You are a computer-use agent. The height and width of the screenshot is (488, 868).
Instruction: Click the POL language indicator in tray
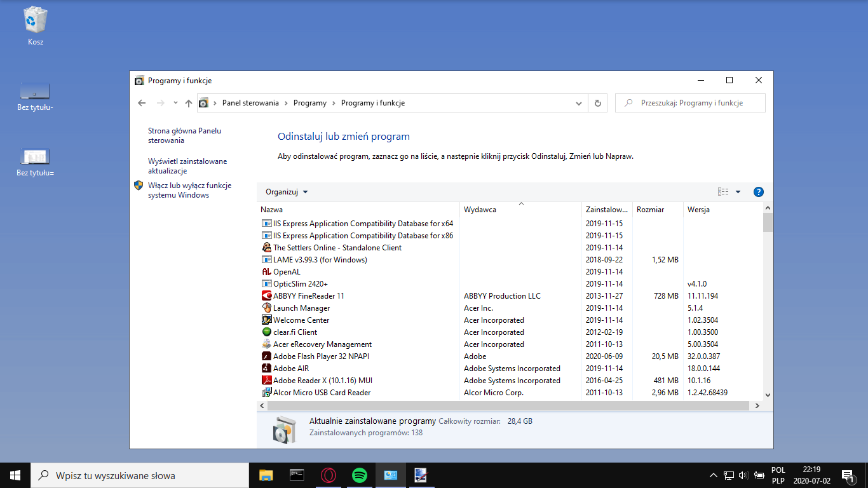[x=778, y=470]
